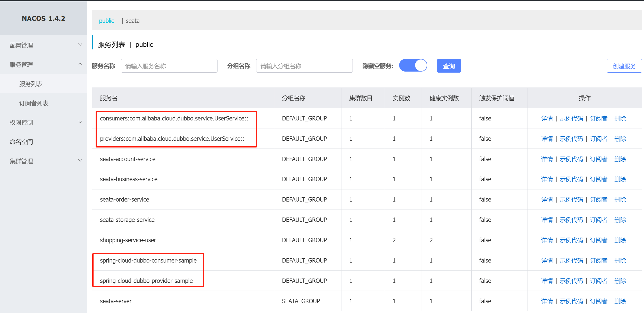Open 详情 for spring-cloud-dubbo-provider-sample
The height and width of the screenshot is (313, 644).
coord(547,281)
